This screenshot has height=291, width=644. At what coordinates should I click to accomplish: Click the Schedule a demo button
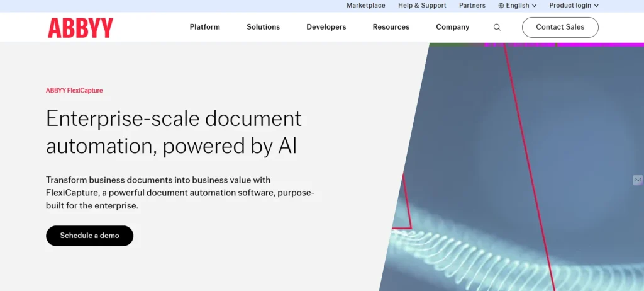pos(89,236)
